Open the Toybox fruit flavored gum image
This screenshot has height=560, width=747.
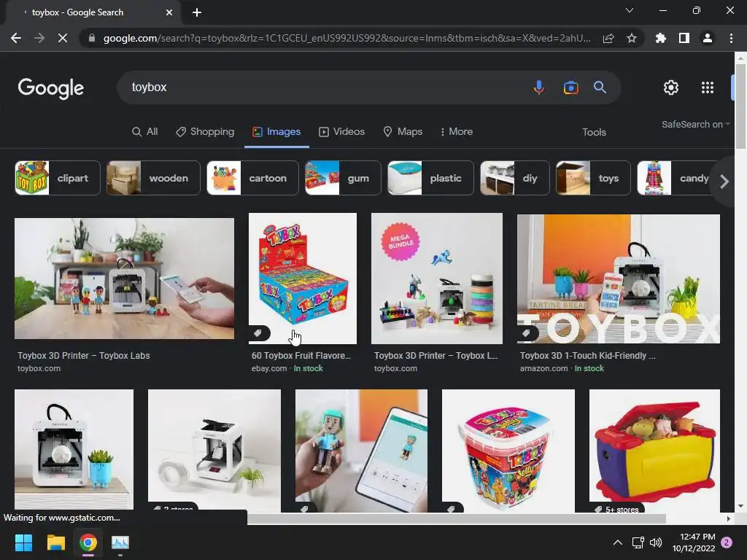click(303, 279)
